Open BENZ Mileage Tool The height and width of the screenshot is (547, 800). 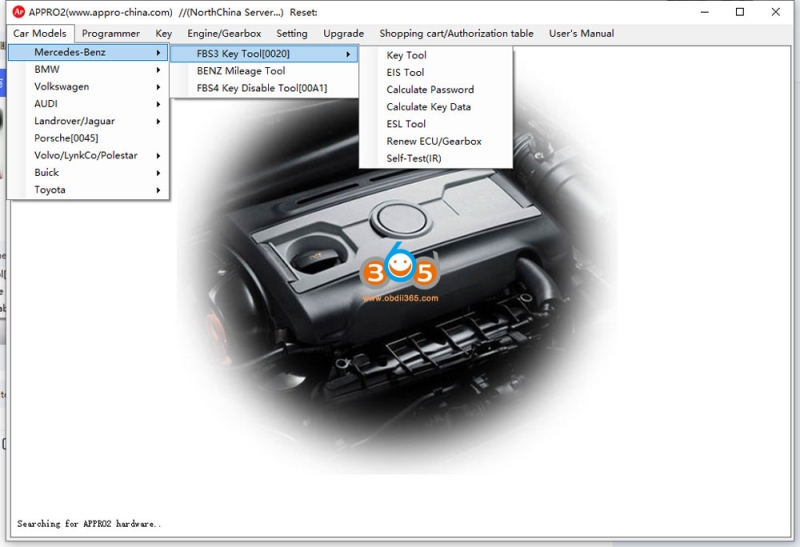click(x=264, y=71)
